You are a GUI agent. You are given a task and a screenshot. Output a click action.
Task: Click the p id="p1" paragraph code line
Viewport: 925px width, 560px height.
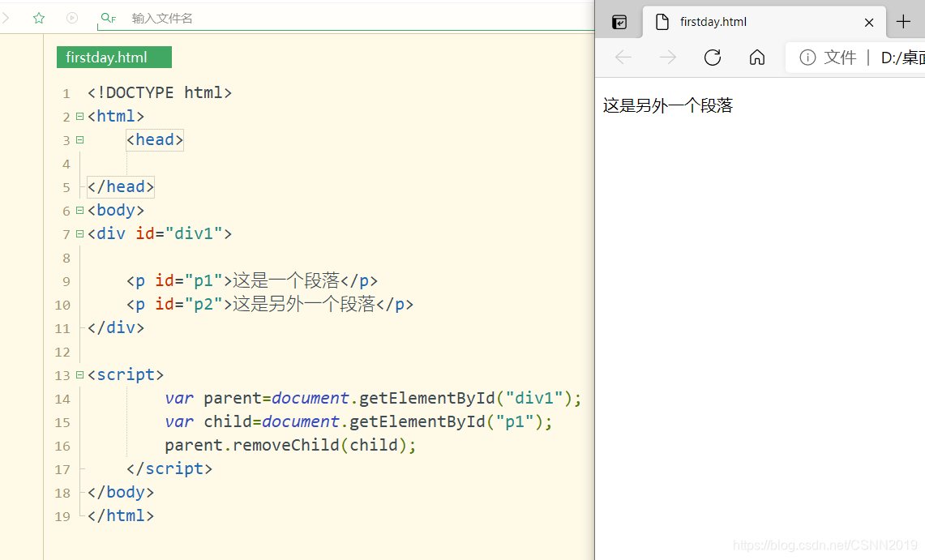[252, 280]
